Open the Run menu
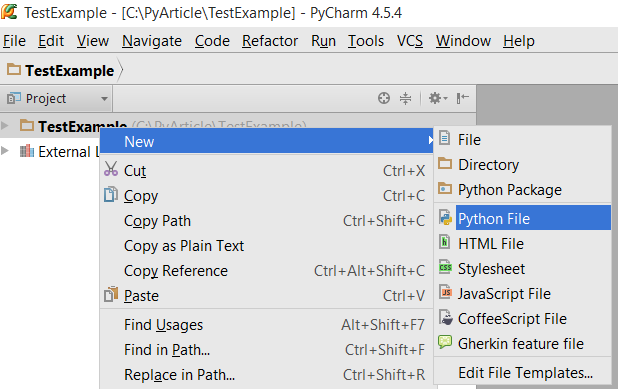Viewport: 618px width, 389px height. click(323, 41)
